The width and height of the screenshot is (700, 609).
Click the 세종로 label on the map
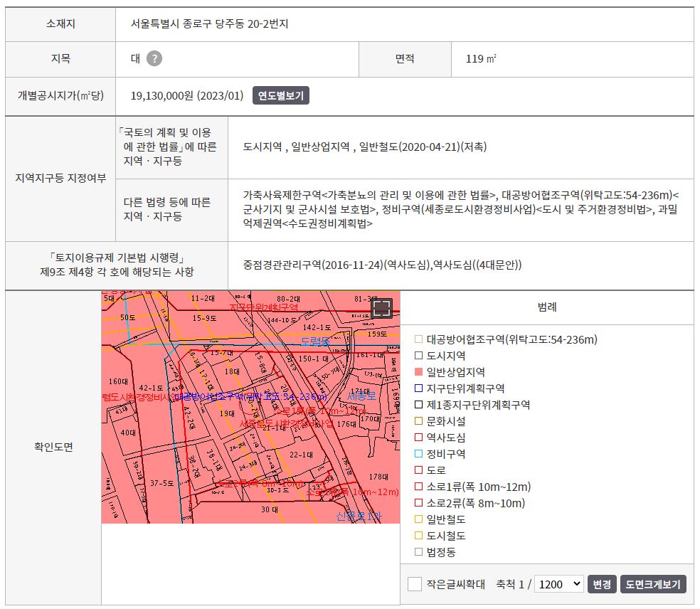pos(361,396)
